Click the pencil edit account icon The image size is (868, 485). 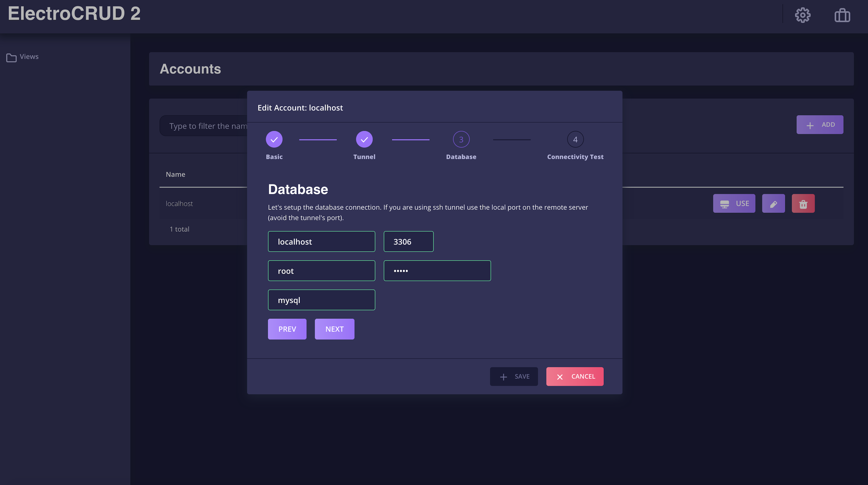pos(773,203)
